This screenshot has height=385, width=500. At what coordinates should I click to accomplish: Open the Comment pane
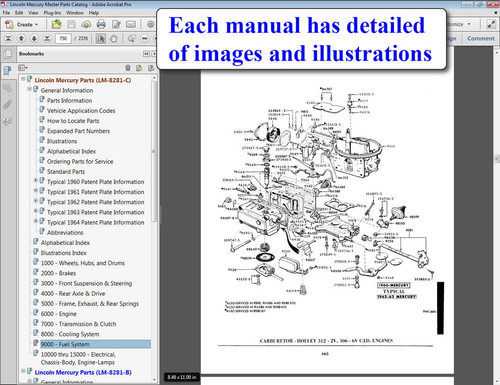481,39
